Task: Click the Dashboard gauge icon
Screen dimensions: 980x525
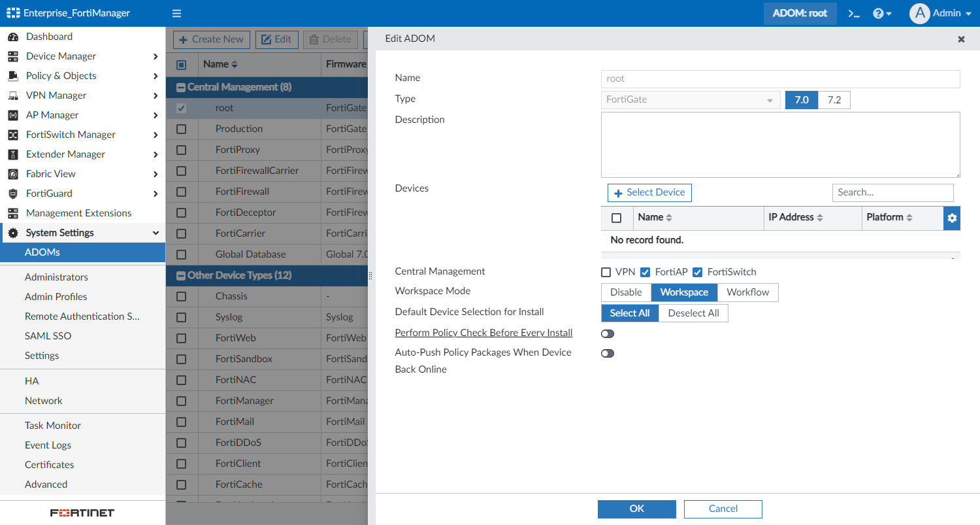Action: click(12, 37)
